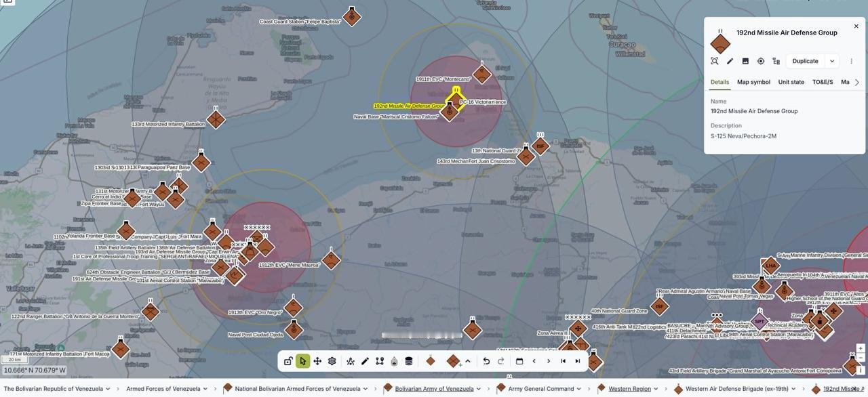Show unit in ORBAT tree icon
Image resolution: width=868 pixels, height=397 pixels.
776,61
